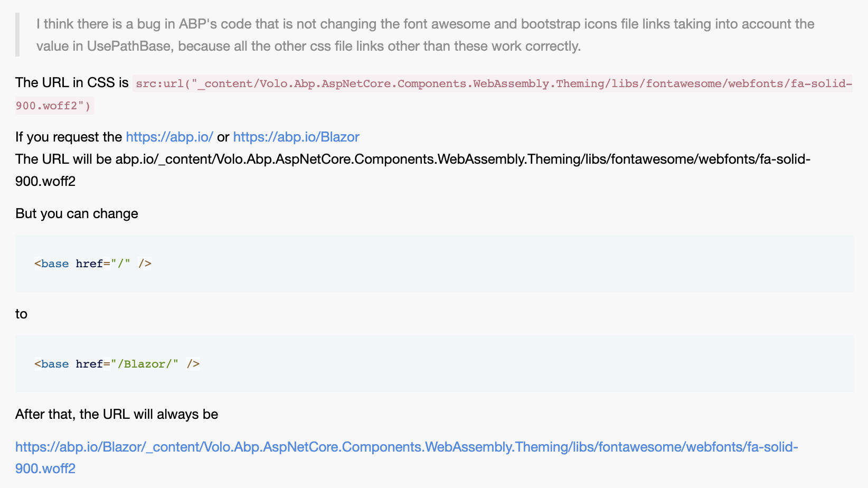Click the href attribute in the first code block
868x488 pixels.
pos(89,264)
